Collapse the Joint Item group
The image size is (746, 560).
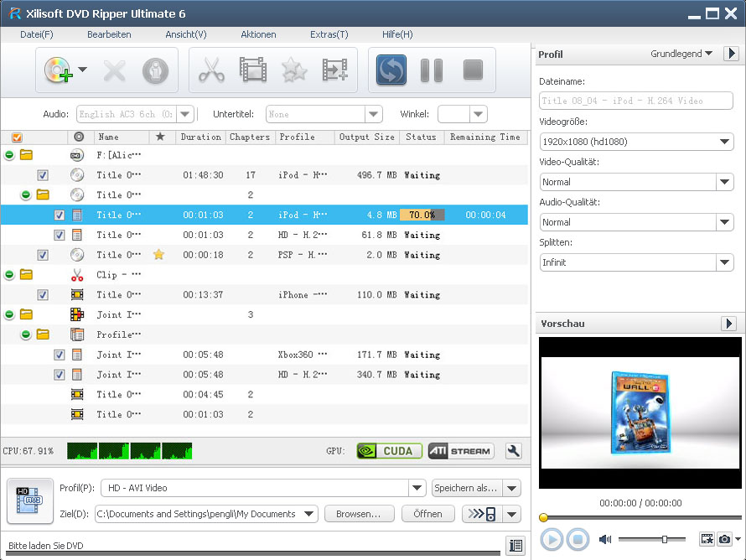(x=9, y=314)
